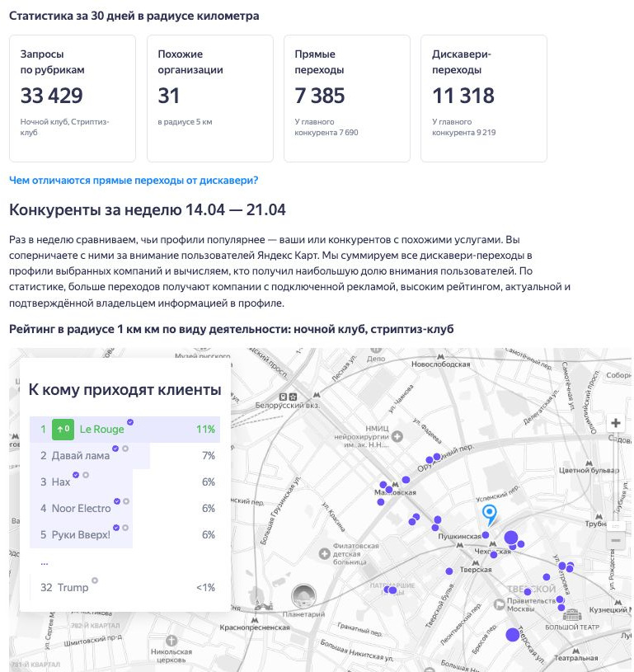Click the blue location pin marker on the map

tap(490, 515)
